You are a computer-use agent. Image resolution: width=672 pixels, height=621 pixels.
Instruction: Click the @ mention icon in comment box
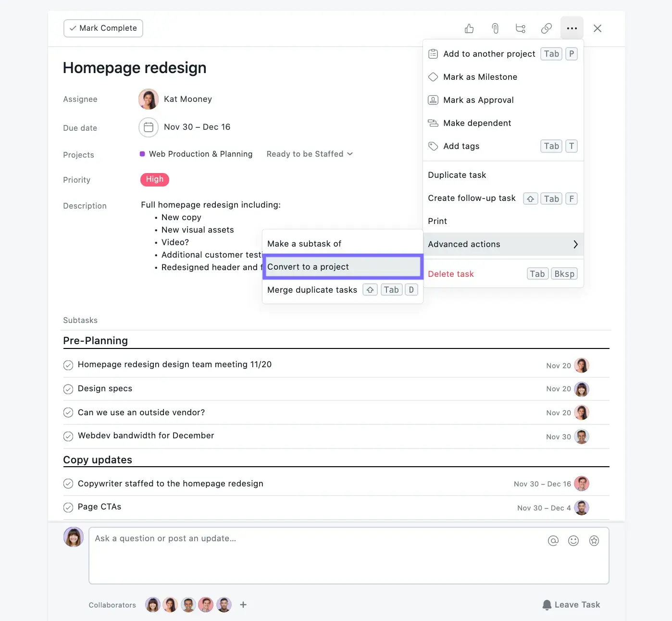[x=553, y=541]
